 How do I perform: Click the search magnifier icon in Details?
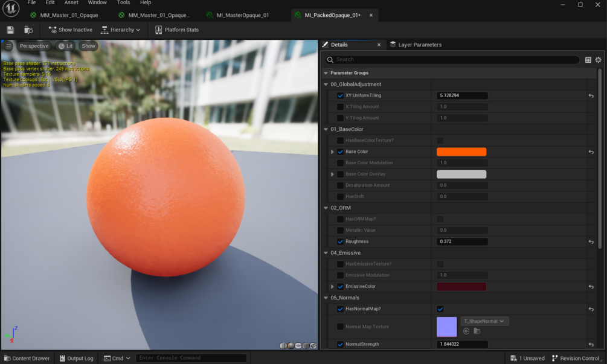pyautogui.click(x=330, y=60)
